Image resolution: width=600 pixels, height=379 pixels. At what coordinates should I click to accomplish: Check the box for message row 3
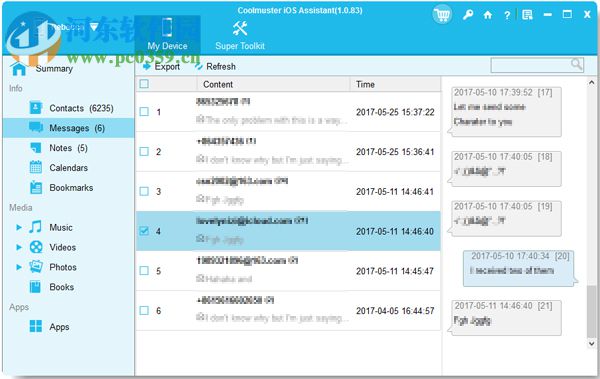(x=144, y=191)
